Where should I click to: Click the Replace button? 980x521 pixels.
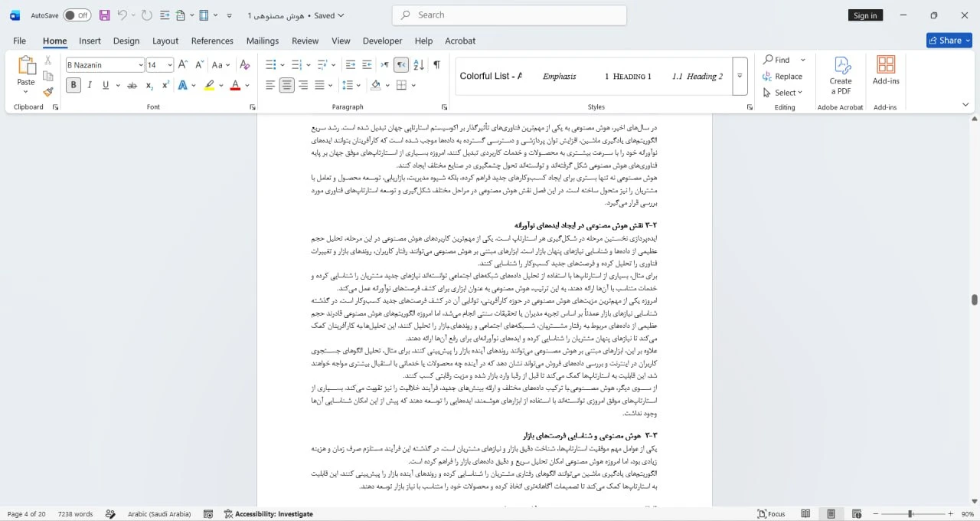tap(782, 77)
